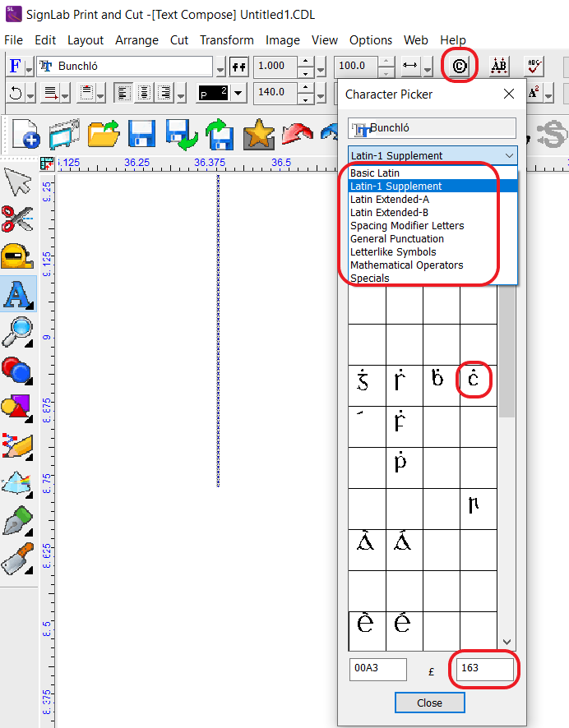Click the text direction lines icon
This screenshot has width=569, height=728.
49,93
